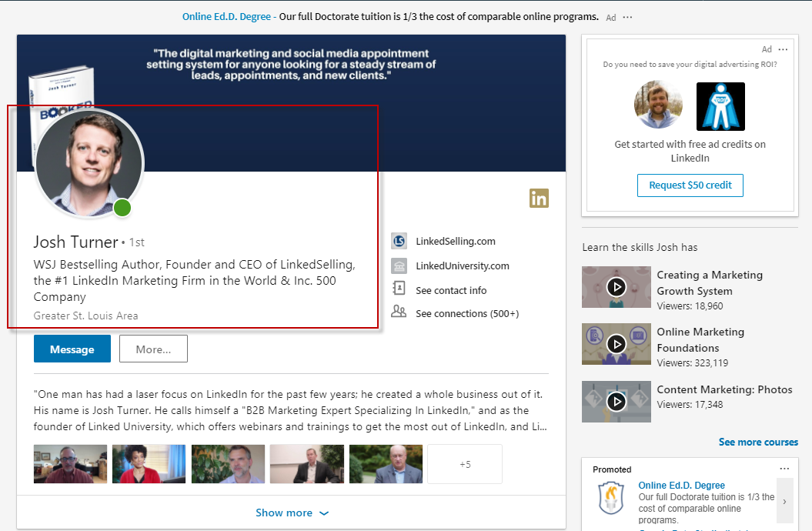Click the gold LinkedIn Premium badge icon
Viewport: 812px width, 531px height.
click(x=539, y=198)
